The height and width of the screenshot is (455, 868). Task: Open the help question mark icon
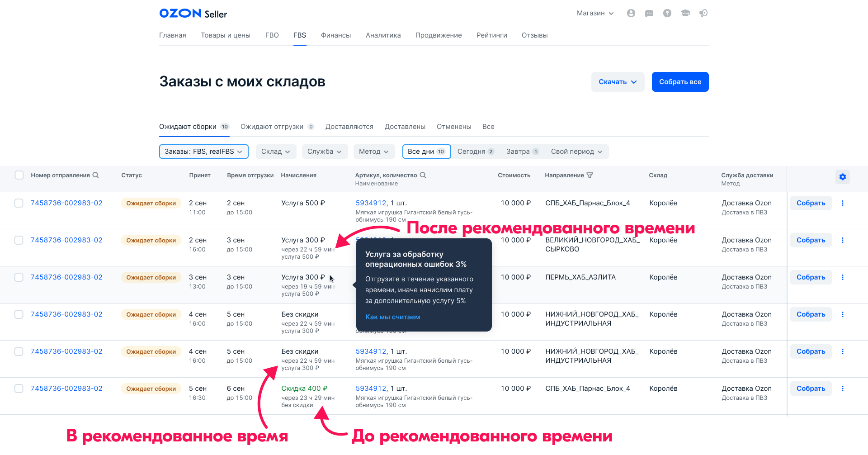point(667,13)
